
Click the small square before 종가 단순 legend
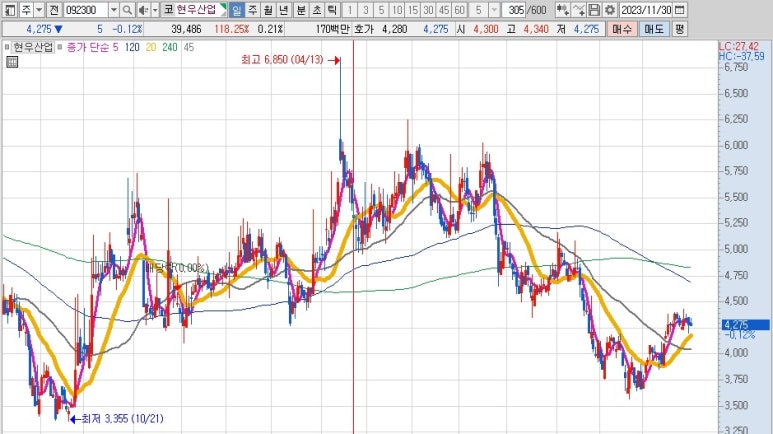click(x=60, y=47)
